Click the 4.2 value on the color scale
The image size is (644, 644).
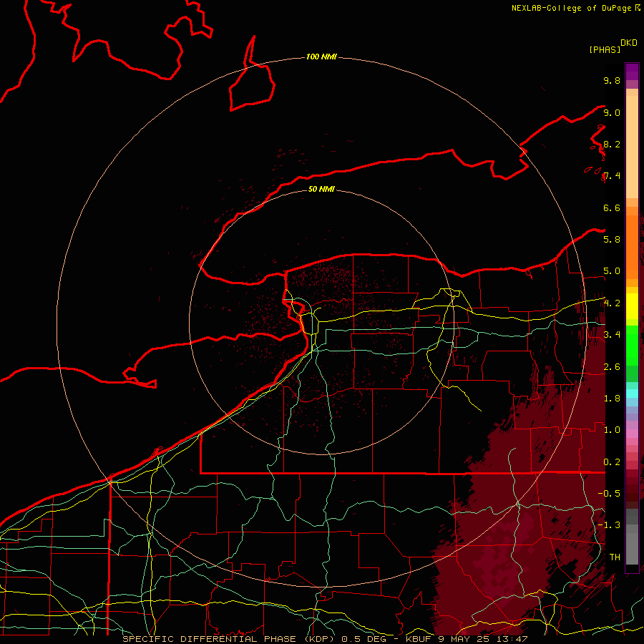tap(612, 303)
